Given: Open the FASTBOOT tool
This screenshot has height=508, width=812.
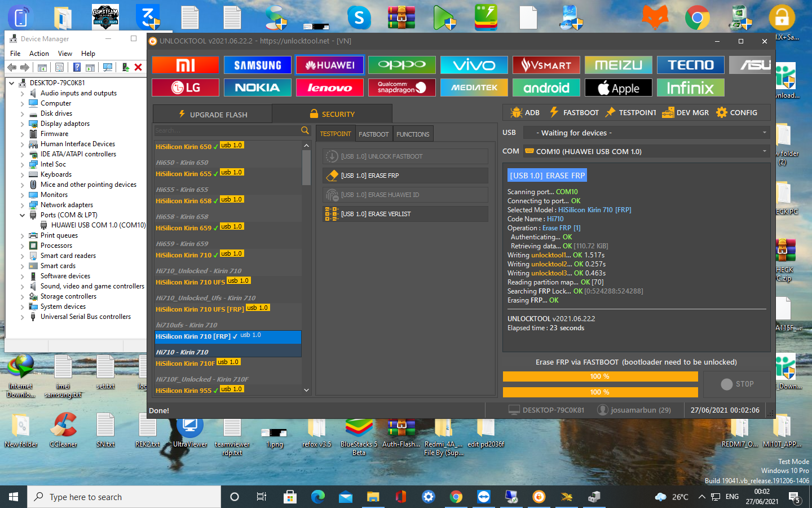Looking at the screenshot, I should 574,112.
